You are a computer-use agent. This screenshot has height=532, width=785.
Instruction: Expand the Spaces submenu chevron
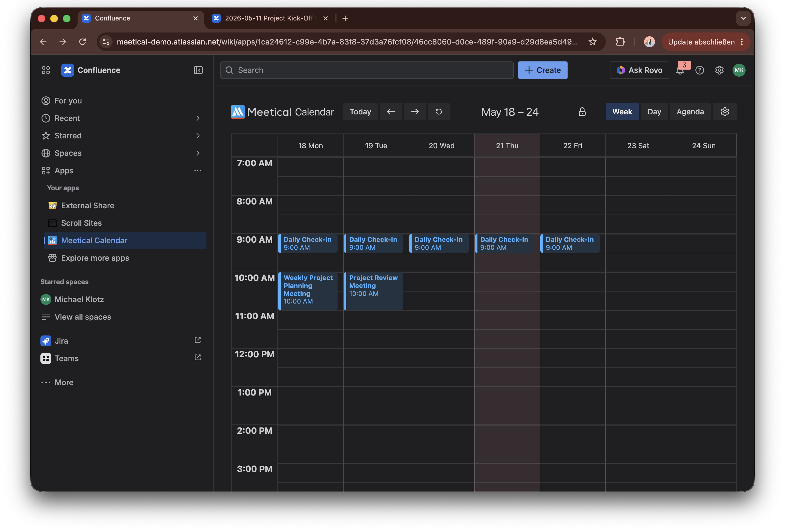pos(198,153)
